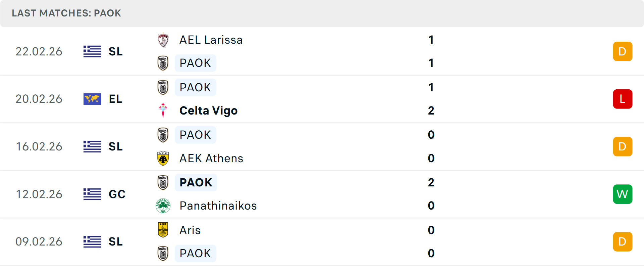Image resolution: width=644 pixels, height=266 pixels.
Task: Click Greek flag next to GC
Action: click(x=92, y=194)
